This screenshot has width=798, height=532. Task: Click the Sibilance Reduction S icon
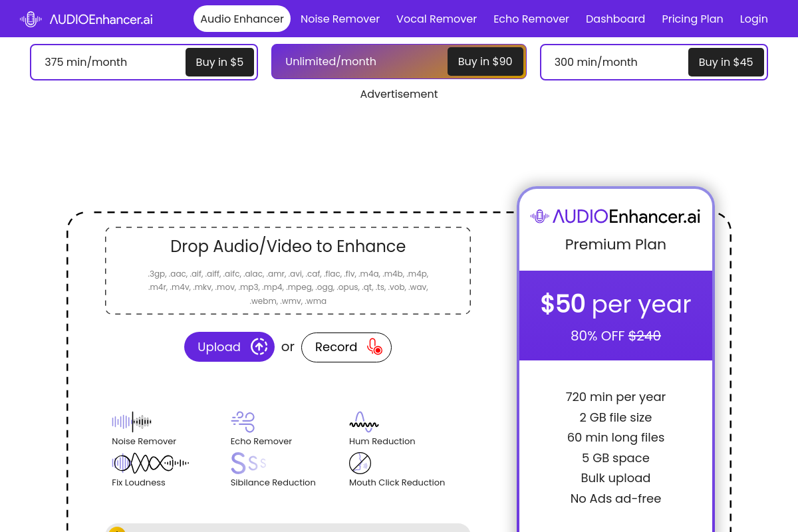click(248, 463)
